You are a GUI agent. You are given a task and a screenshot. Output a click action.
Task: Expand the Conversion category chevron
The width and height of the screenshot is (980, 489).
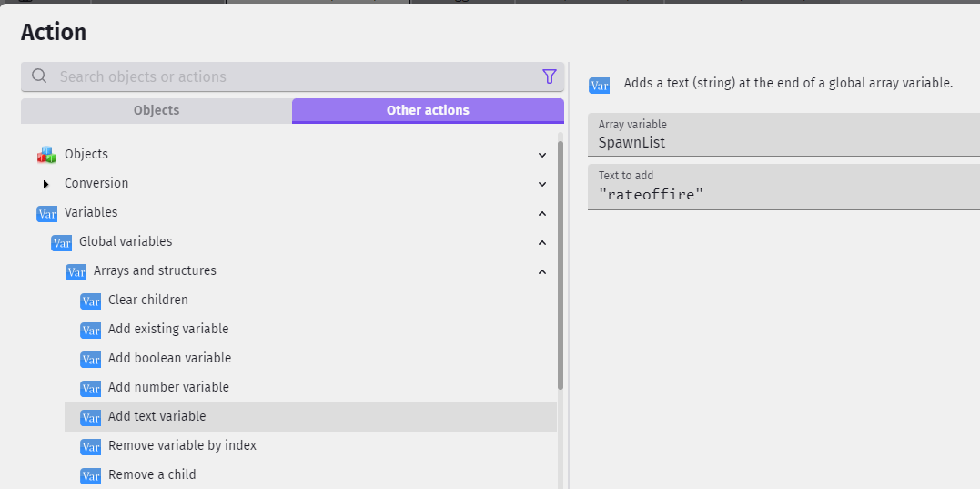(x=542, y=184)
